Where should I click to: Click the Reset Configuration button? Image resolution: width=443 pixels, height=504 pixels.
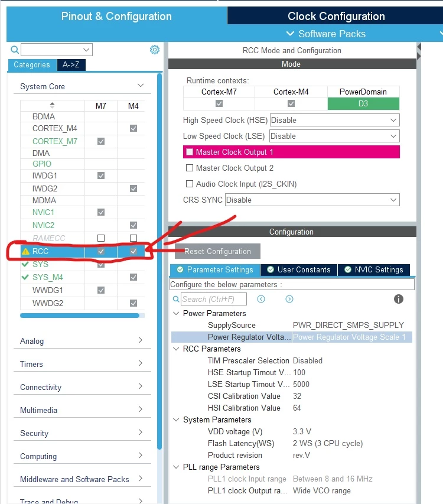pos(217,251)
